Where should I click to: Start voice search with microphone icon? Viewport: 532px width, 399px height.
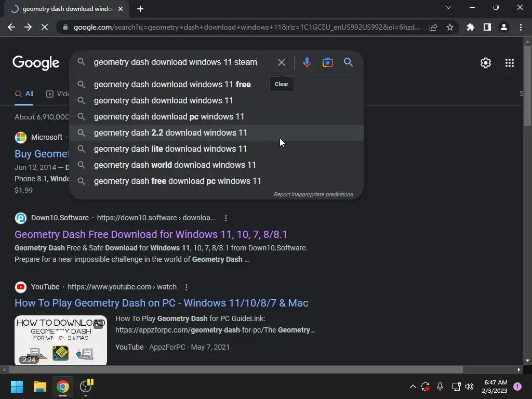[x=307, y=62]
